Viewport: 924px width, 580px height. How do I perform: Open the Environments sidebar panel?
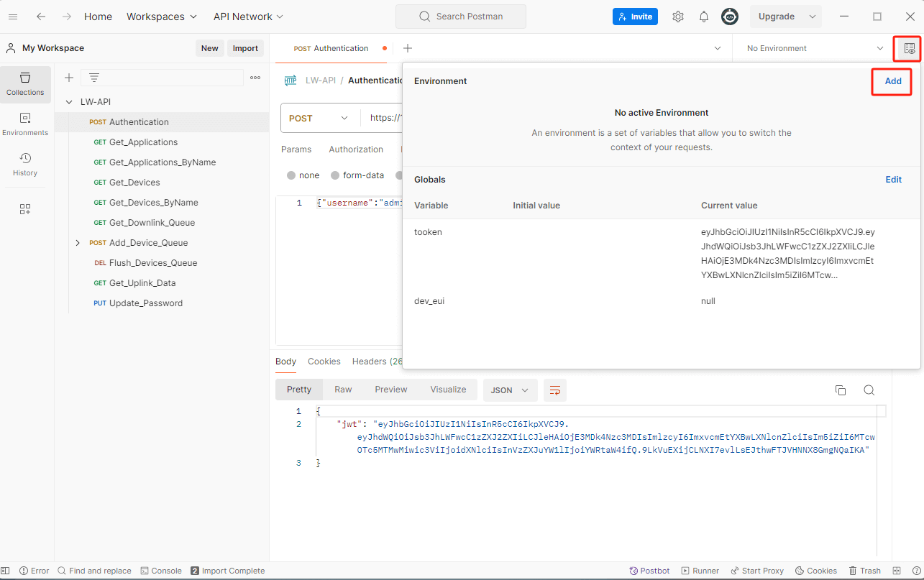[x=25, y=124]
